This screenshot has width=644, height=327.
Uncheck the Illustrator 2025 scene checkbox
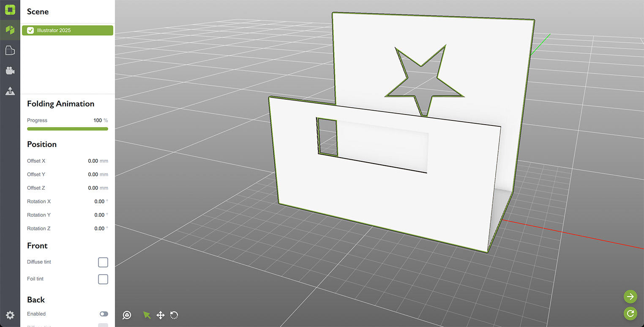(30, 30)
